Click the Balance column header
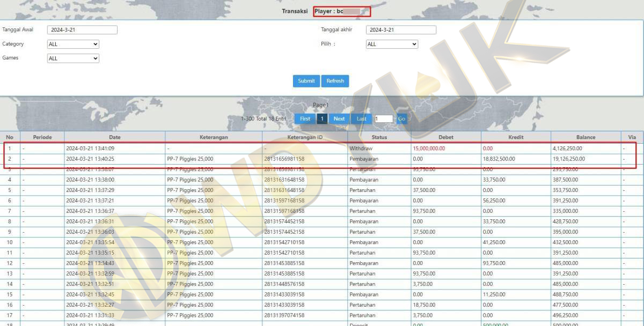The image size is (644, 326). (x=586, y=137)
